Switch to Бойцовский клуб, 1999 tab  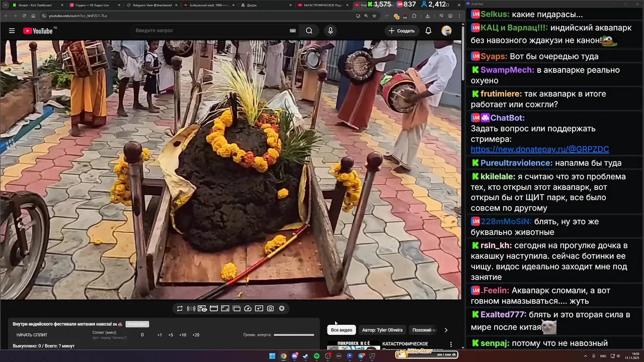click(x=209, y=5)
